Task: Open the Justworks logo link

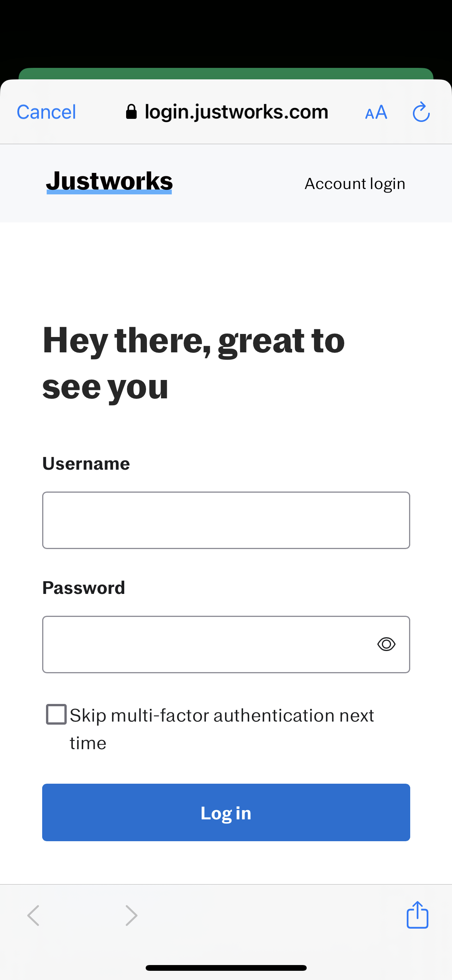Action: coord(109,181)
